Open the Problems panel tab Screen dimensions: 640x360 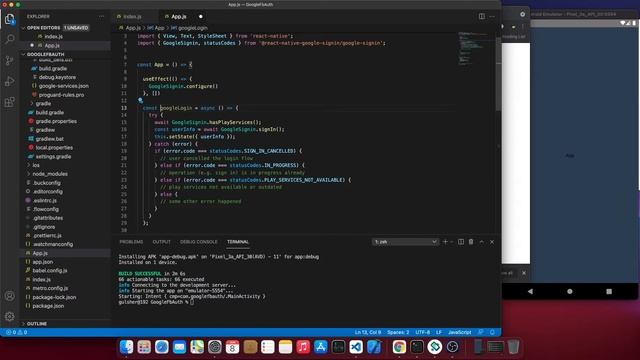[x=131, y=242]
